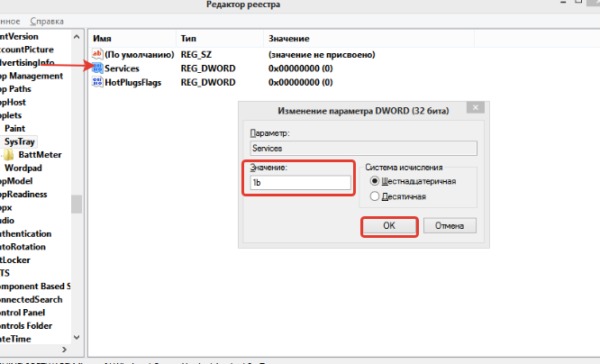
Task: Open the Справка menu
Action: [47, 21]
